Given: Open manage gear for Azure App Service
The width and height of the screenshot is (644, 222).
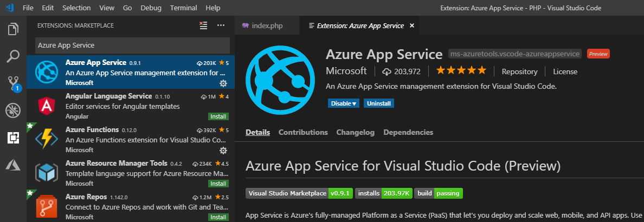Looking at the screenshot, I should coord(223,83).
